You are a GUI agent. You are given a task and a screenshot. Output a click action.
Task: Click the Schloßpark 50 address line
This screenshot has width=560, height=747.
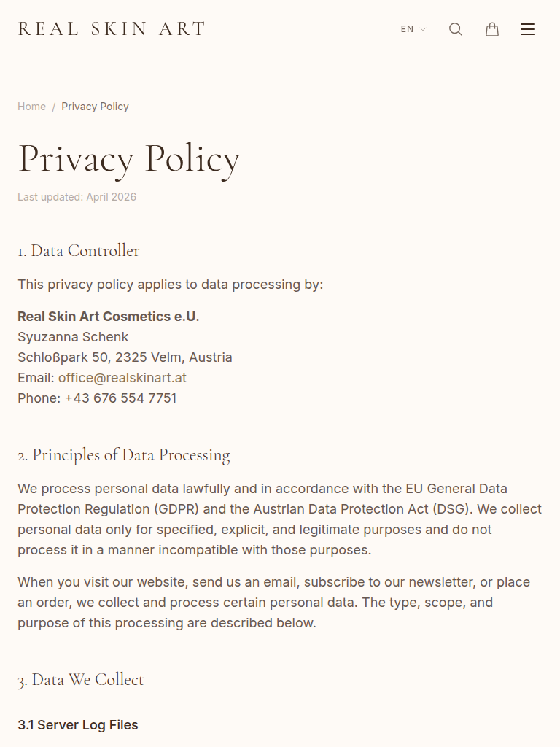tap(125, 357)
